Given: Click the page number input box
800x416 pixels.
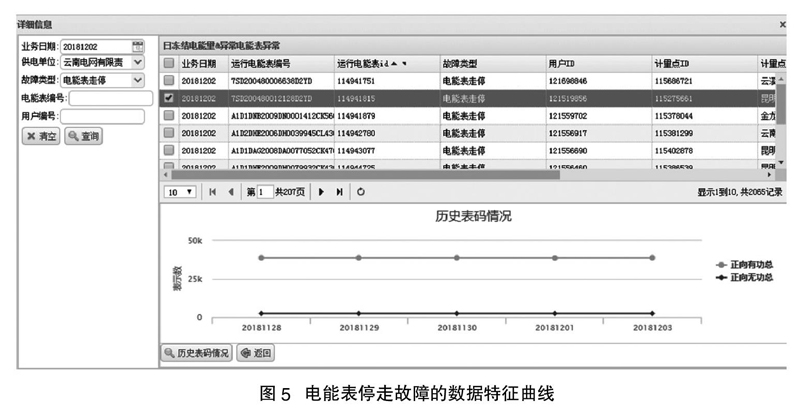Looking at the screenshot, I should [x=264, y=192].
